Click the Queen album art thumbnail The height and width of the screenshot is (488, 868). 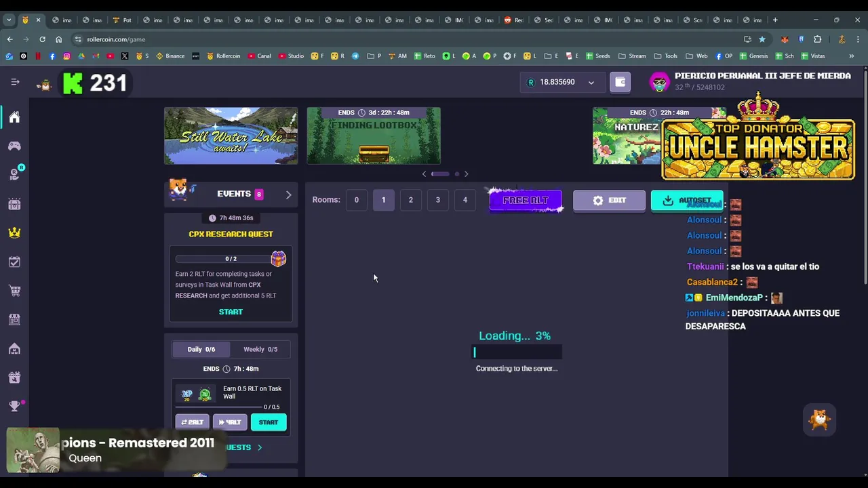point(33,450)
